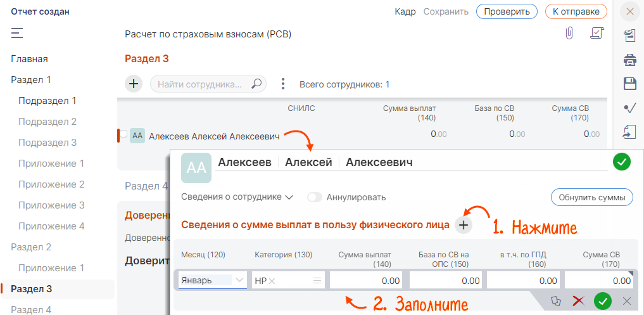Click the paperclip attachments icon
Screen dimensions: 644x315
[569, 33]
